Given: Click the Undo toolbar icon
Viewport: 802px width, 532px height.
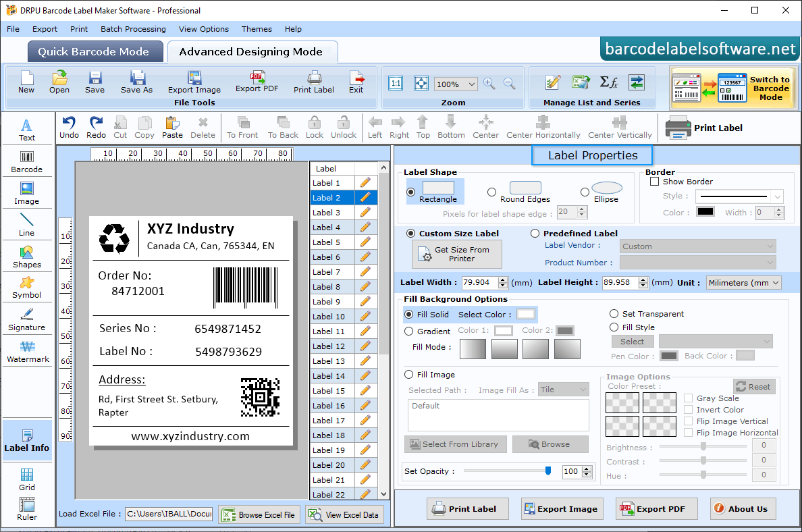Looking at the screenshot, I should [69, 128].
